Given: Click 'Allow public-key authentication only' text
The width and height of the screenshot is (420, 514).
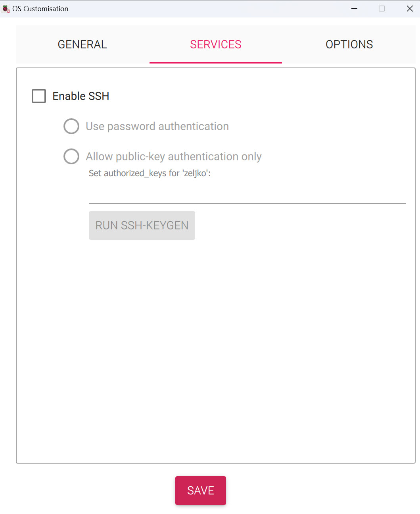Looking at the screenshot, I should pos(174,156).
